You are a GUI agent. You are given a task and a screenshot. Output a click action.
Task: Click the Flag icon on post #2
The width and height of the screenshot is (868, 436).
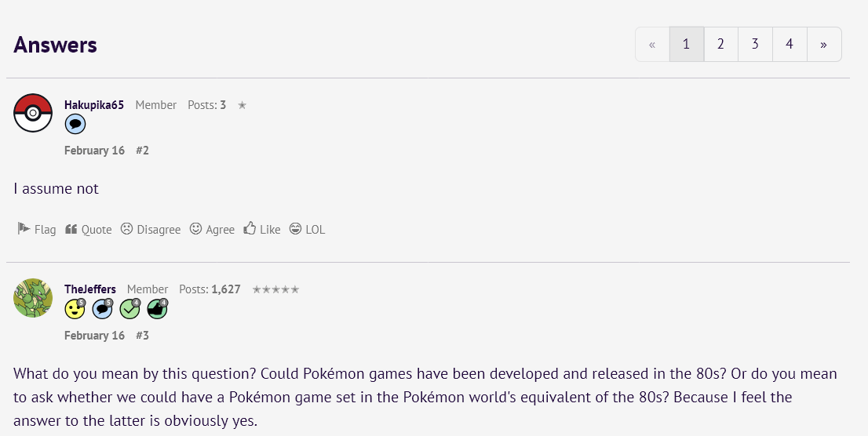click(x=24, y=228)
